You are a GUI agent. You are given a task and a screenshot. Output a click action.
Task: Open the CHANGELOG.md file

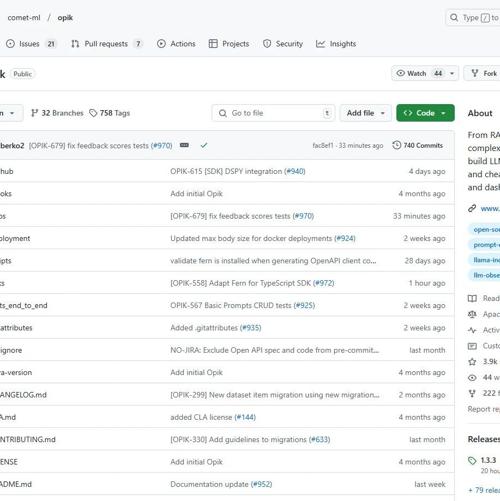point(23,395)
